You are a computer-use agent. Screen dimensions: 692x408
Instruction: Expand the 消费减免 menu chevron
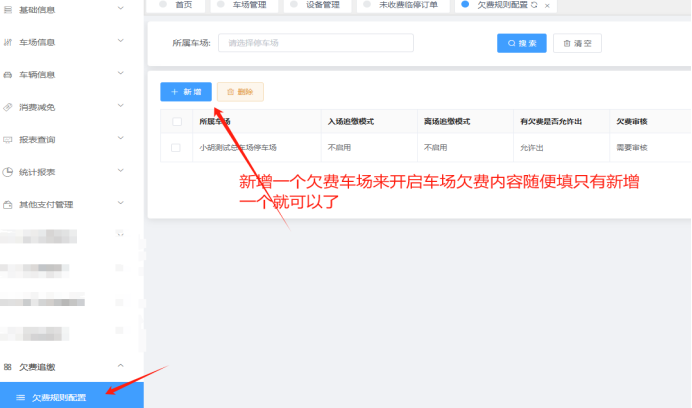(120, 106)
